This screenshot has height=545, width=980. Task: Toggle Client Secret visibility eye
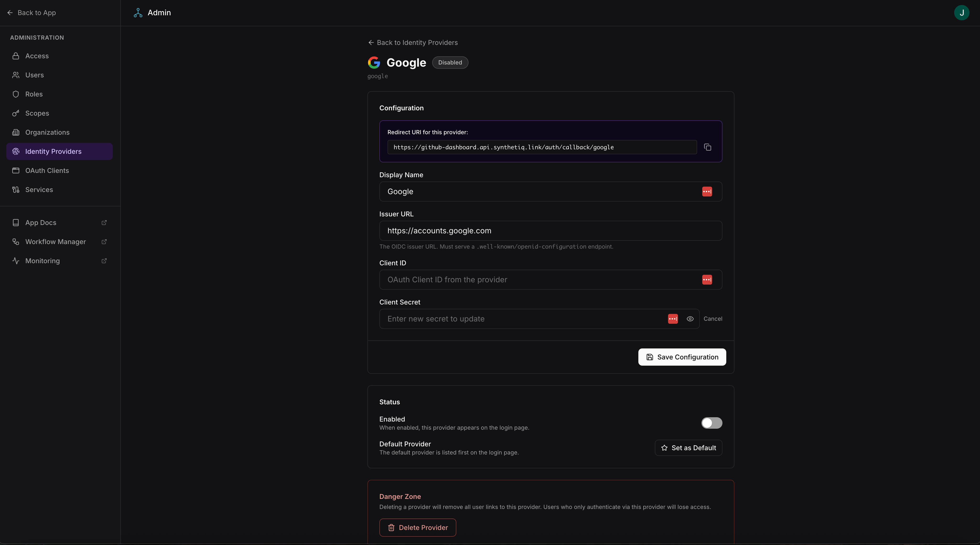click(x=690, y=319)
